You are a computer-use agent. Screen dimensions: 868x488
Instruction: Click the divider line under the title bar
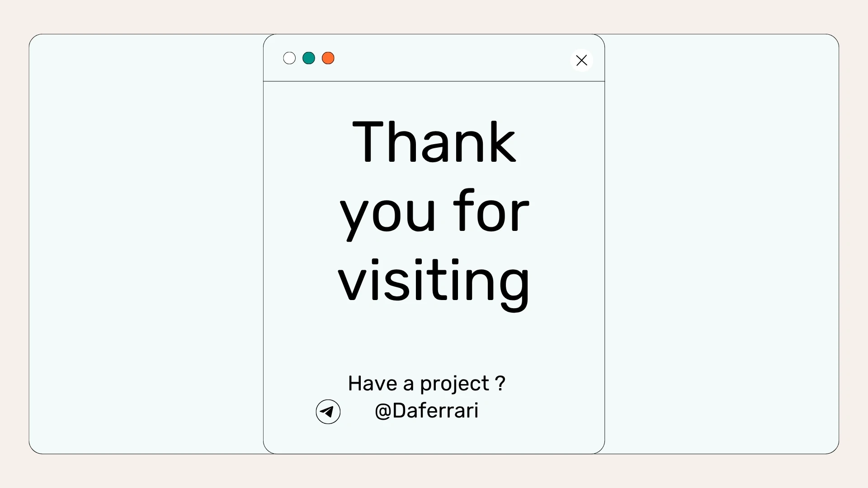pyautogui.click(x=434, y=81)
